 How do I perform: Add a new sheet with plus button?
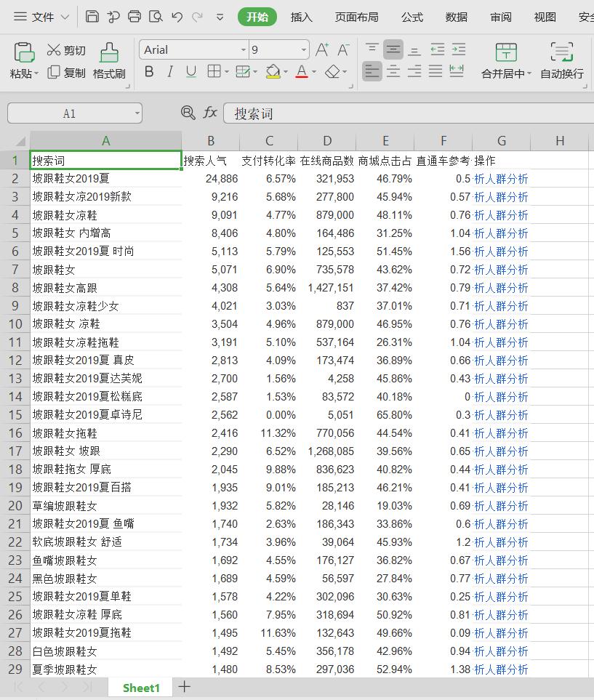(185, 687)
